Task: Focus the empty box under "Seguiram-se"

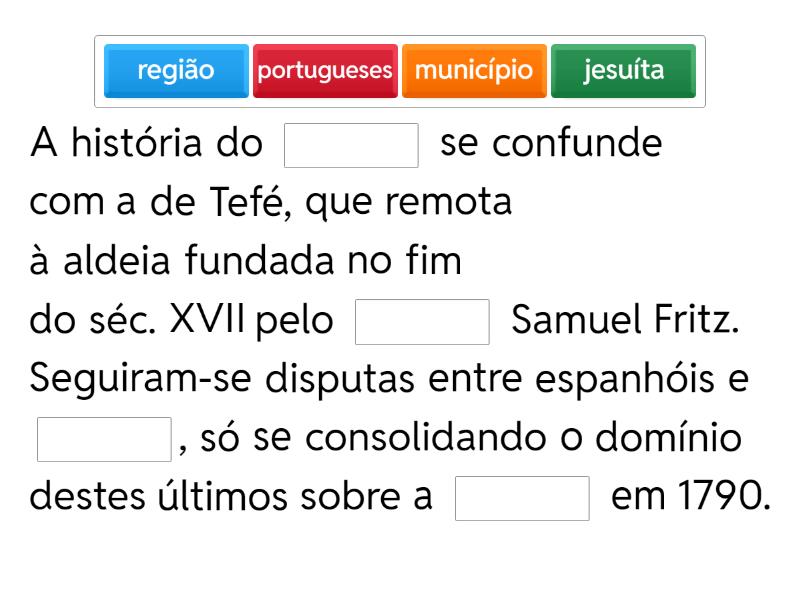Action: click(104, 440)
